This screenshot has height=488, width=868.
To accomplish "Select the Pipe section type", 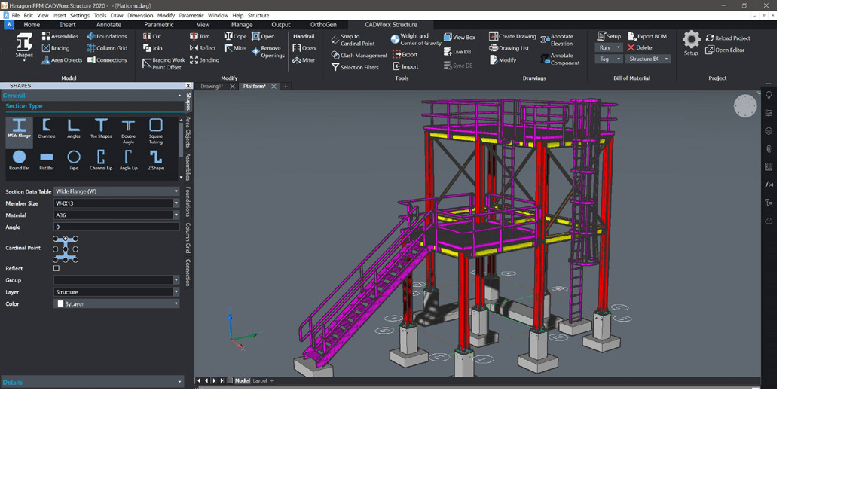I will point(74,160).
